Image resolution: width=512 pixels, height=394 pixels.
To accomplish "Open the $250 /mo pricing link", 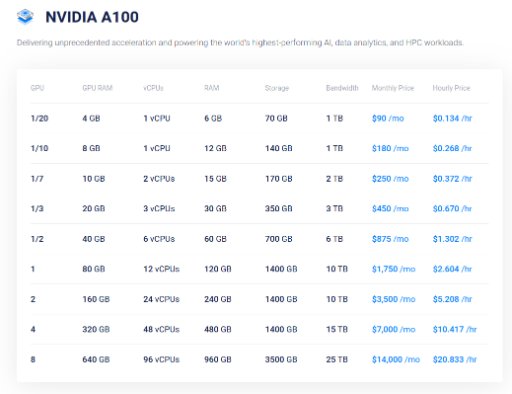I will pyautogui.click(x=390, y=179).
